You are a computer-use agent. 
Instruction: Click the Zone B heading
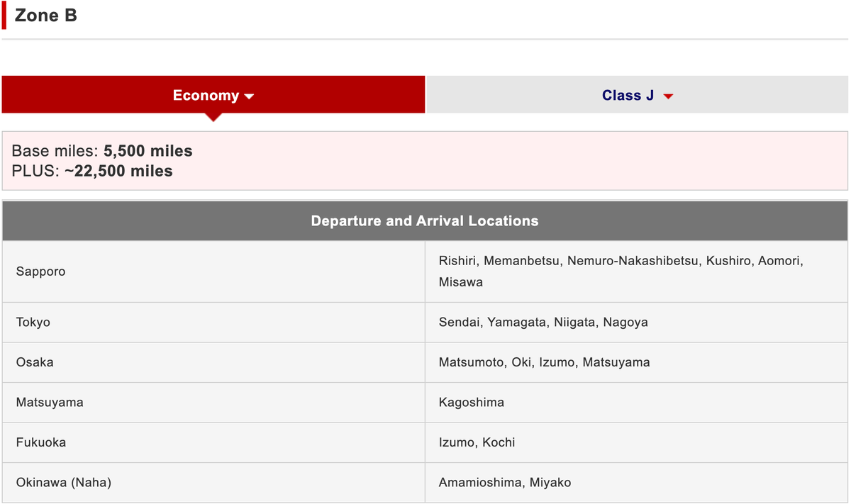click(x=46, y=16)
